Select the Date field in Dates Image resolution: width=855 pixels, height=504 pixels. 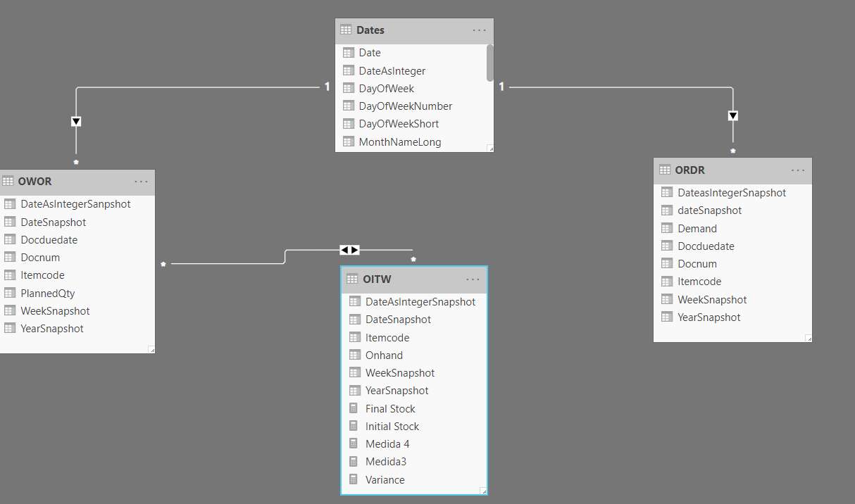[x=414, y=53]
